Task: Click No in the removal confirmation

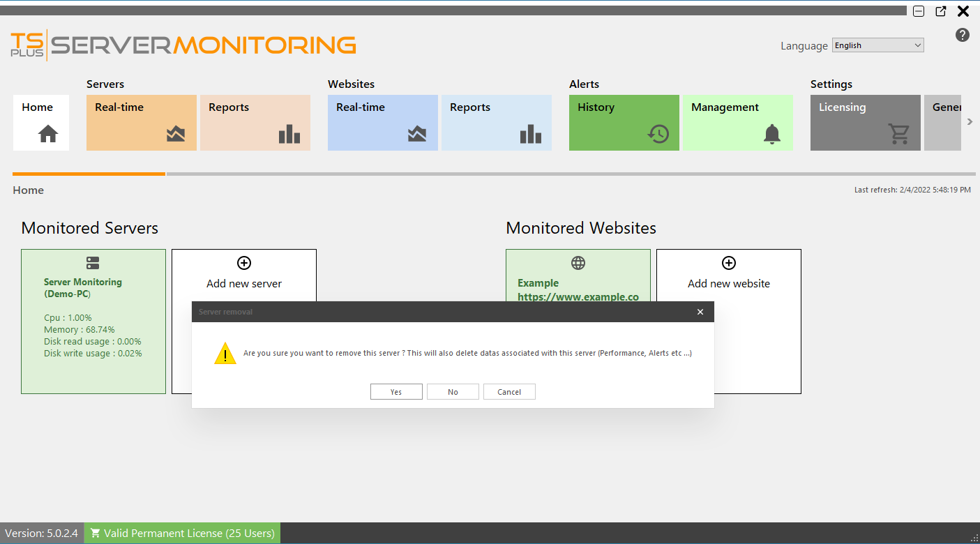Action: point(453,391)
